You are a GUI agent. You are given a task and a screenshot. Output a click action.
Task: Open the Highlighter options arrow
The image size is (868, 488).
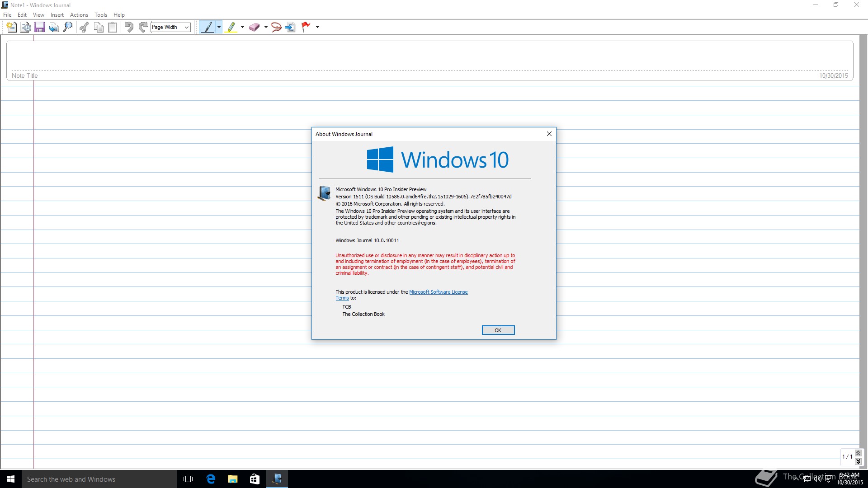(x=242, y=27)
